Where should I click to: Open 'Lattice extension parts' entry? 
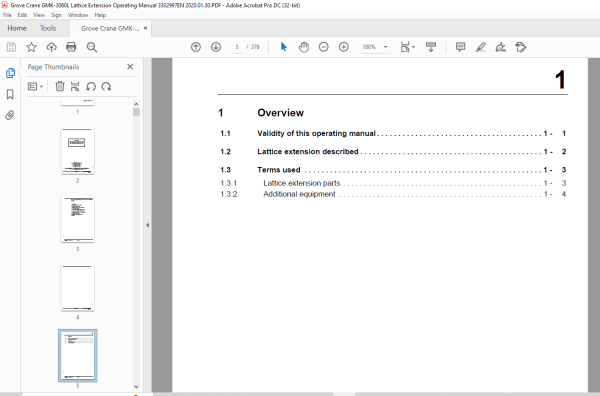[x=393, y=183]
